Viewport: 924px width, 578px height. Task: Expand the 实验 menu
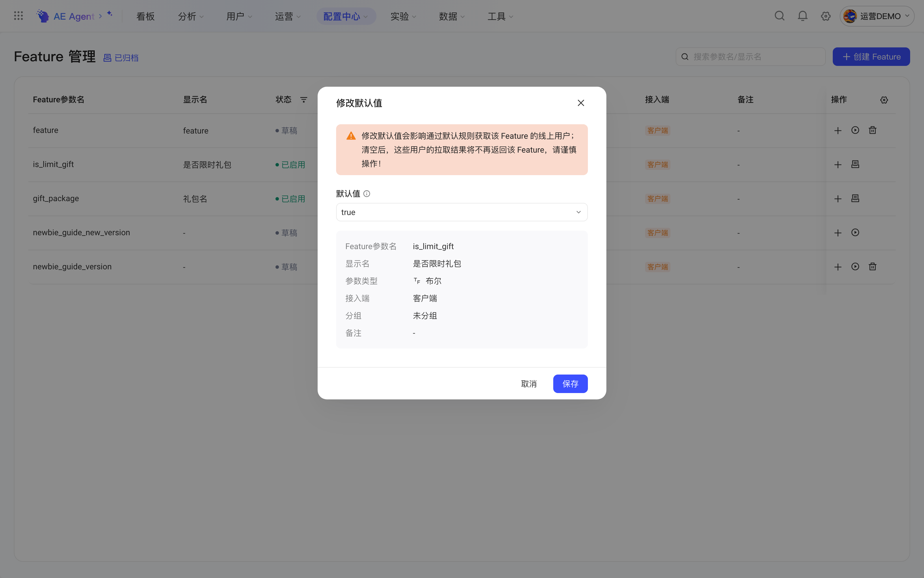[x=403, y=16]
